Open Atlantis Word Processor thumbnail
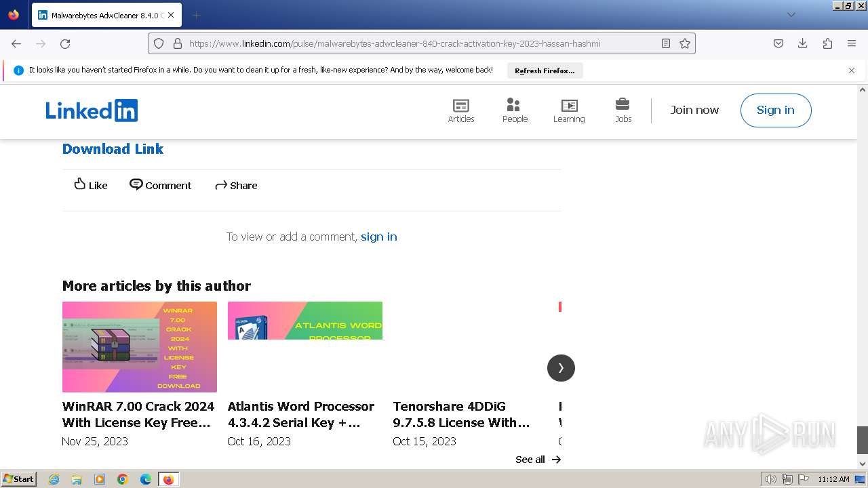Screen dimensions: 868x488 305,321
